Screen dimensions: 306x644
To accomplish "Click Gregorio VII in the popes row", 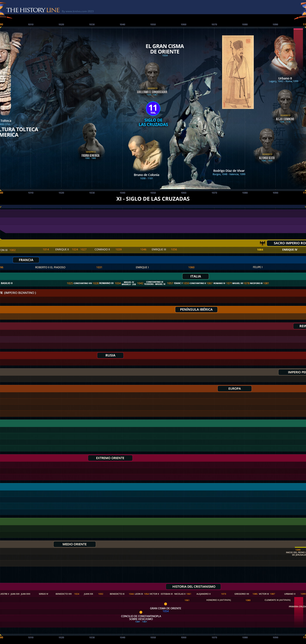I will point(242,594).
